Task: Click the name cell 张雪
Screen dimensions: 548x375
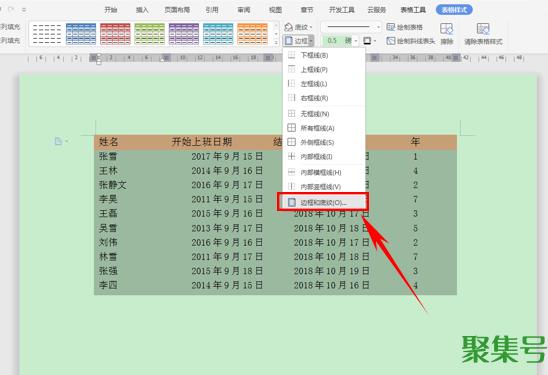Action: pos(108,156)
